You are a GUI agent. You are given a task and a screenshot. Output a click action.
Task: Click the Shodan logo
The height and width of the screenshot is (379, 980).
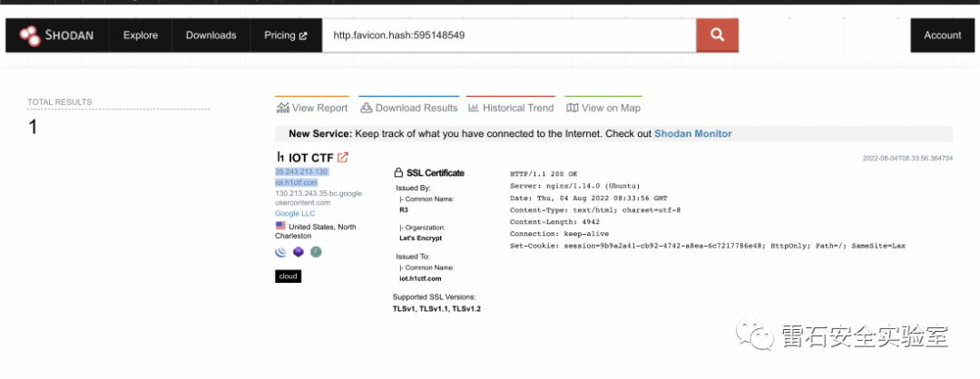click(57, 35)
